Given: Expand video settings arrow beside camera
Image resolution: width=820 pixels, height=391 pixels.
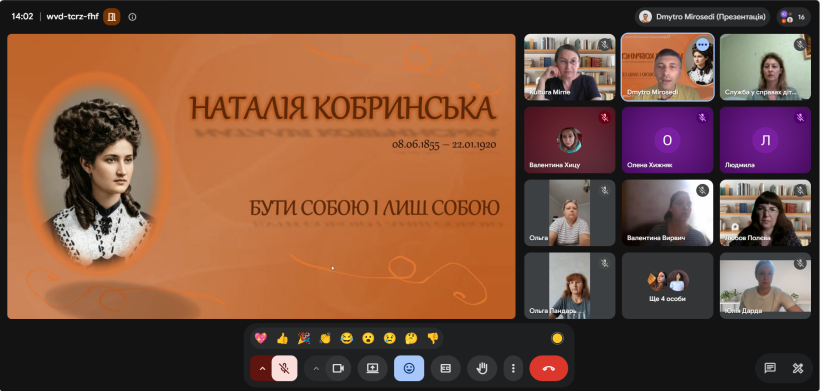Looking at the screenshot, I should [x=315, y=368].
